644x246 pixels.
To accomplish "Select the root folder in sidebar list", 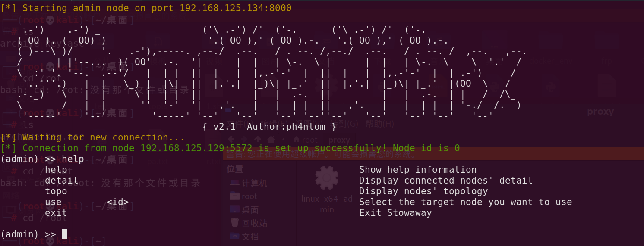I will pyautogui.click(x=249, y=196).
